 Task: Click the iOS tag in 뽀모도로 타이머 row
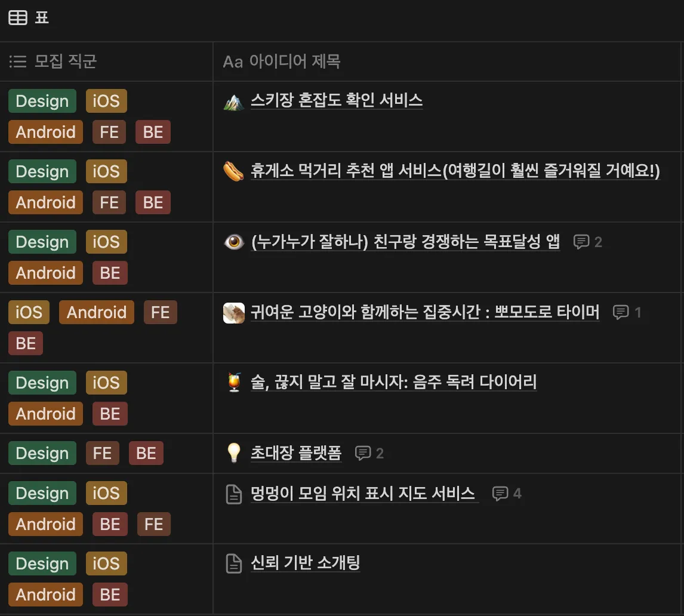point(29,312)
